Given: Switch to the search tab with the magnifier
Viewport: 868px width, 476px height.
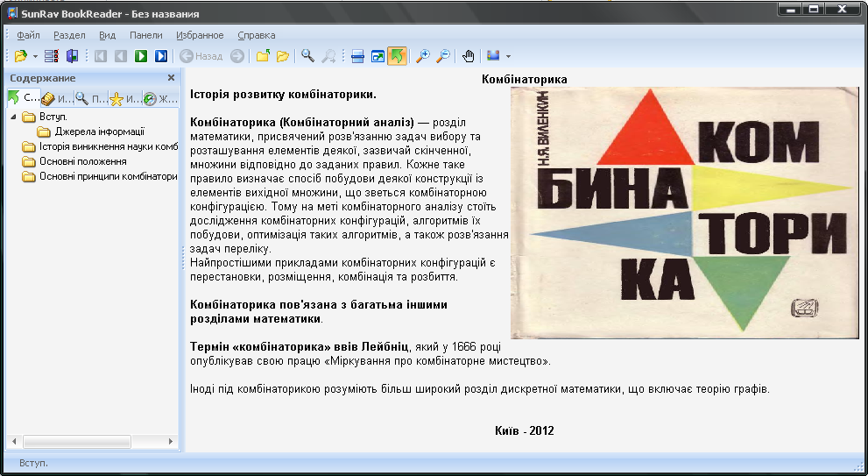Looking at the screenshot, I should 91,99.
